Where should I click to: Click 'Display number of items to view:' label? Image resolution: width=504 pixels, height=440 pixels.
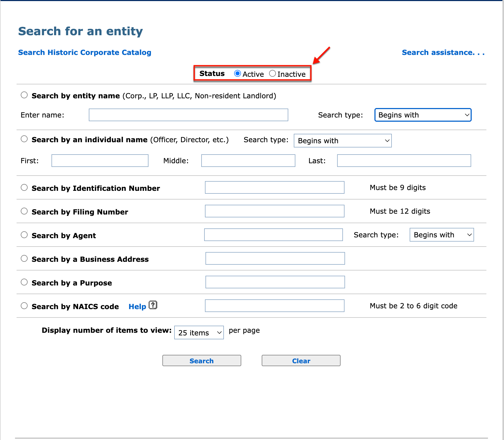point(107,330)
